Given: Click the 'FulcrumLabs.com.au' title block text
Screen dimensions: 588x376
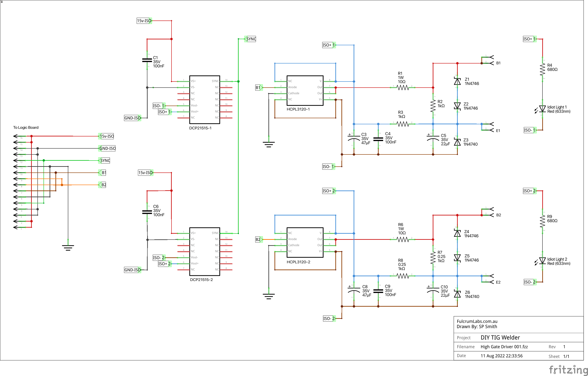Looking at the screenshot, I should [477, 321].
